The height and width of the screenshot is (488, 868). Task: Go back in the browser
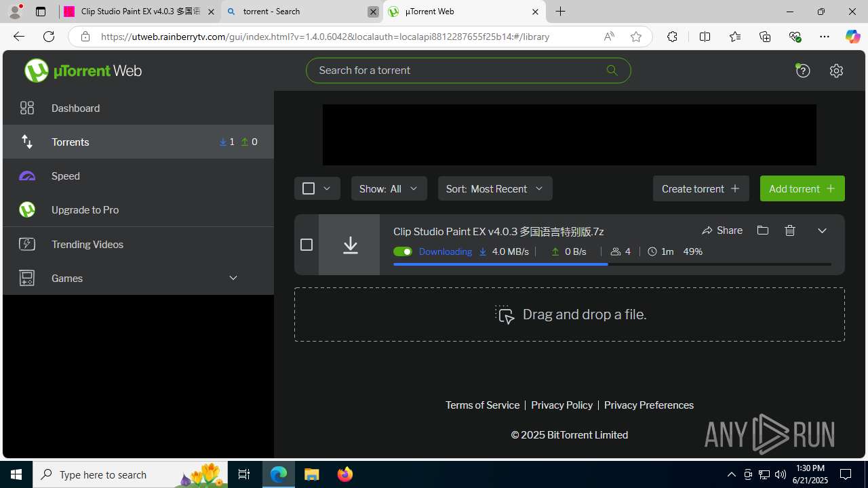tap(19, 37)
